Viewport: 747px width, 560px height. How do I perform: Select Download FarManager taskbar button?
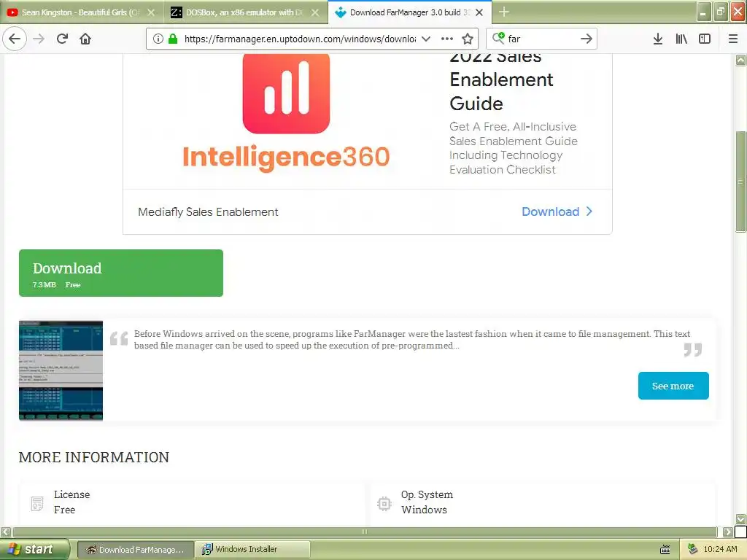click(x=135, y=550)
